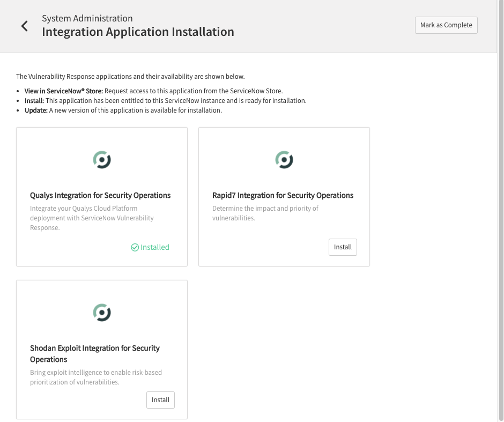The width and height of the screenshot is (504, 422).
Task: Select the Shodan Exploit Integration card title
Action: (x=95, y=353)
